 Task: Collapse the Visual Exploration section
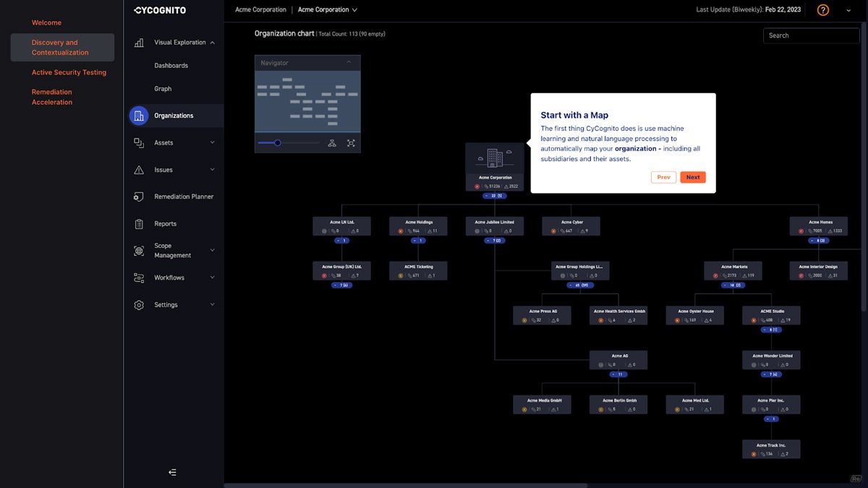[x=212, y=42]
